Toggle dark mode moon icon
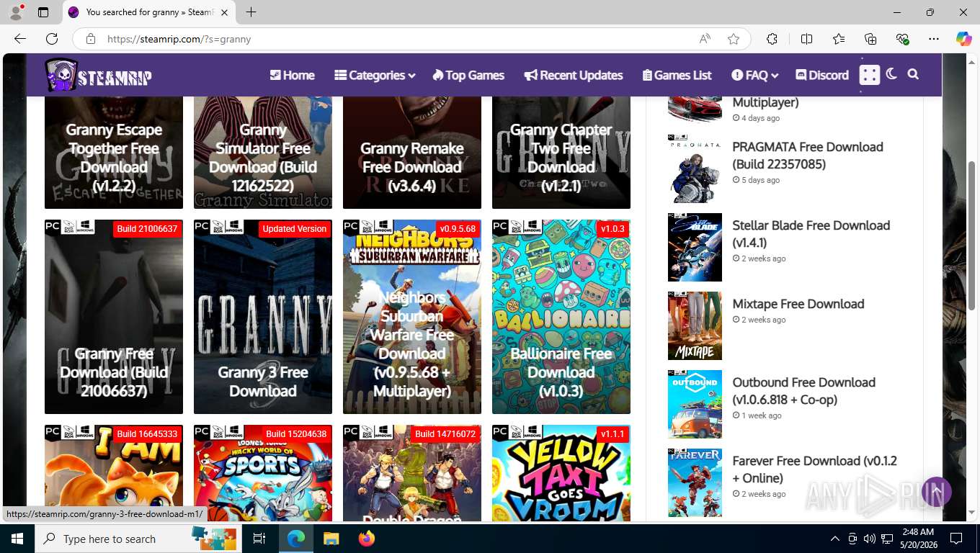The width and height of the screenshot is (980, 553). (x=891, y=74)
